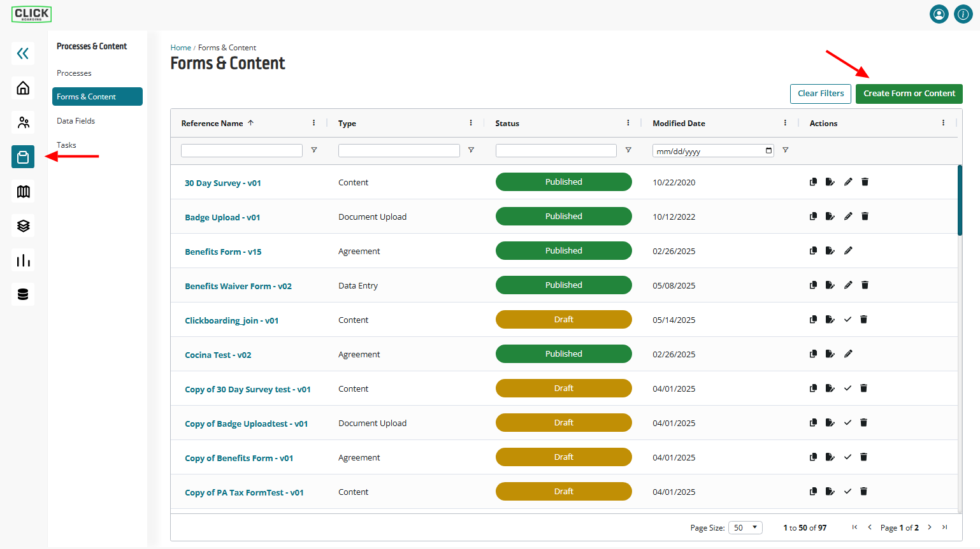Publish Clickboarding_join - v01 with checkmark icon
The width and height of the screenshot is (980, 549).
(847, 320)
